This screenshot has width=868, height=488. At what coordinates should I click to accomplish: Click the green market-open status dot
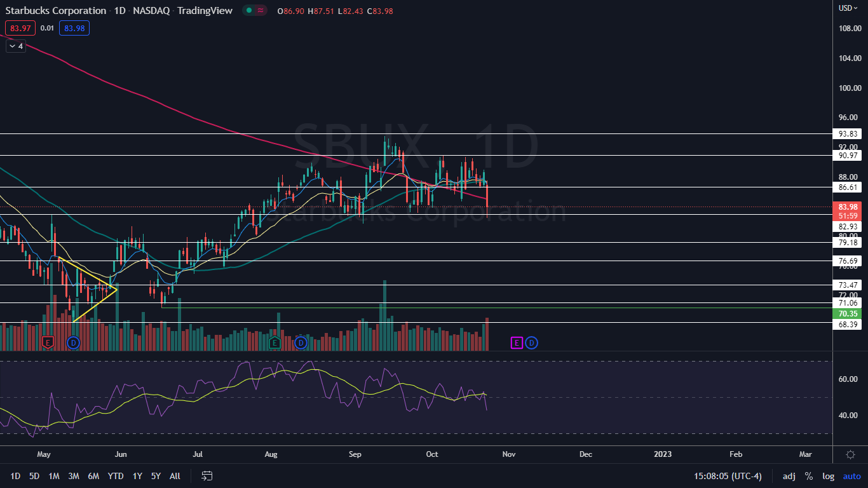tap(249, 11)
